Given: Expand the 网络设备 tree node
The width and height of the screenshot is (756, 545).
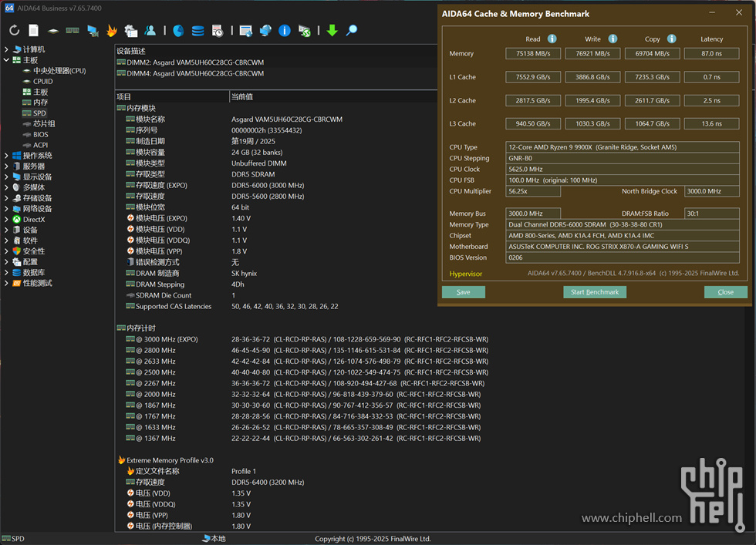Looking at the screenshot, I should 6,208.
